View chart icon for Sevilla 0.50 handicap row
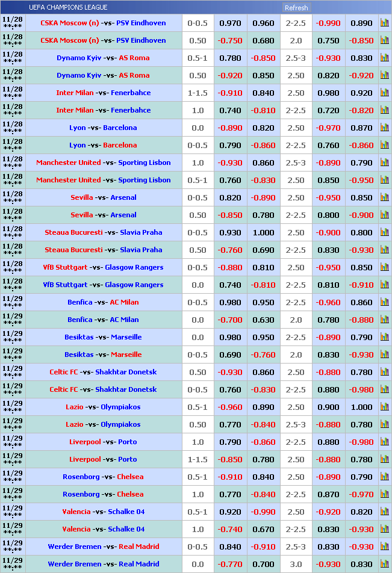This screenshot has width=392, height=573. (x=384, y=215)
